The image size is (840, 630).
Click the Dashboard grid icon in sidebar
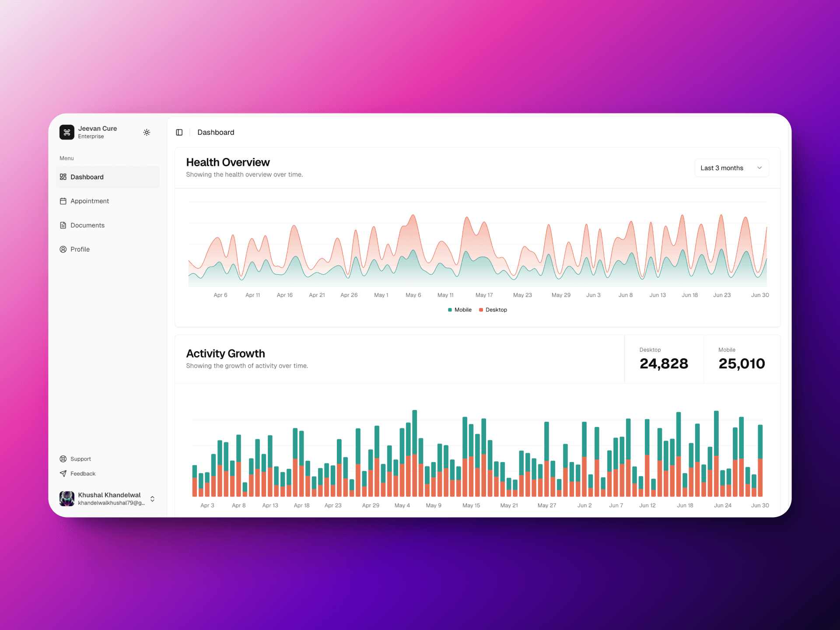[x=63, y=177]
